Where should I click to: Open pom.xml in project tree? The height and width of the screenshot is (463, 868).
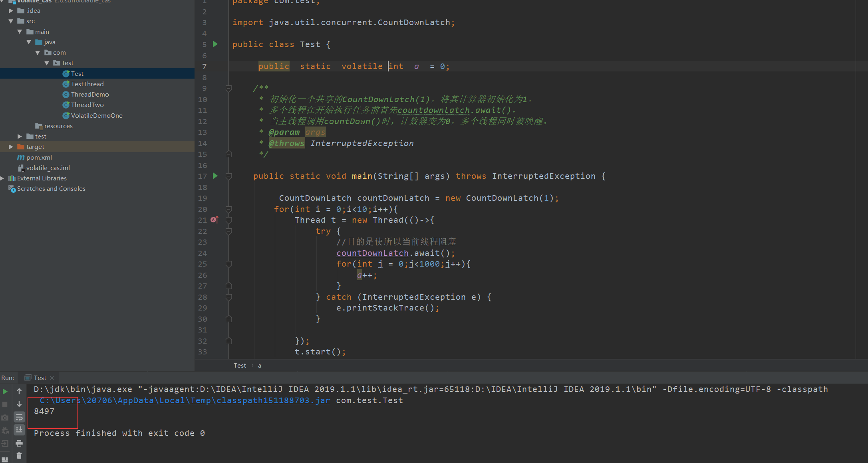pyautogui.click(x=39, y=158)
